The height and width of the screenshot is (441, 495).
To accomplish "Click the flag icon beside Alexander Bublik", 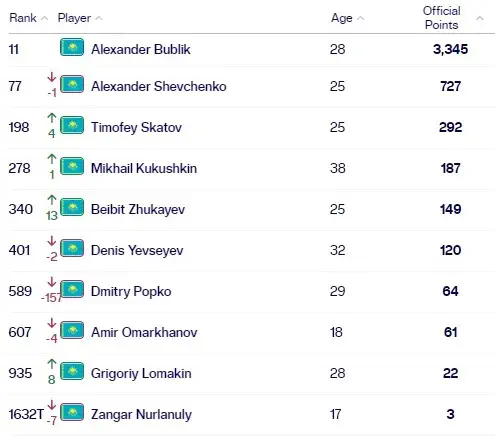I will click(72, 48).
